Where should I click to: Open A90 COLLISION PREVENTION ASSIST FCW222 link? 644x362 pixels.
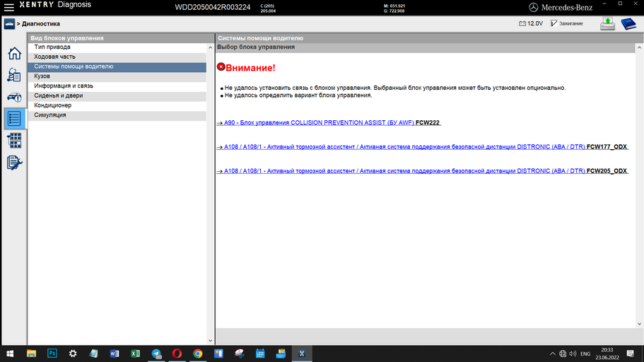coord(329,123)
